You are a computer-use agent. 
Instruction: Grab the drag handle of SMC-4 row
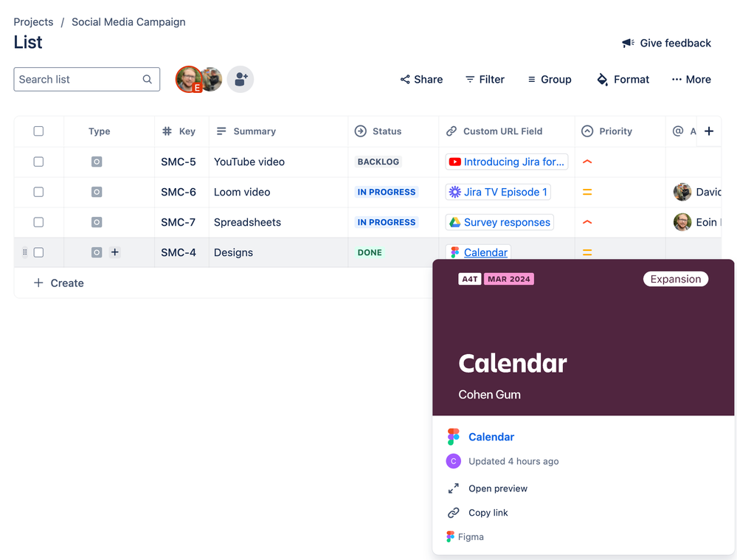[25, 252]
